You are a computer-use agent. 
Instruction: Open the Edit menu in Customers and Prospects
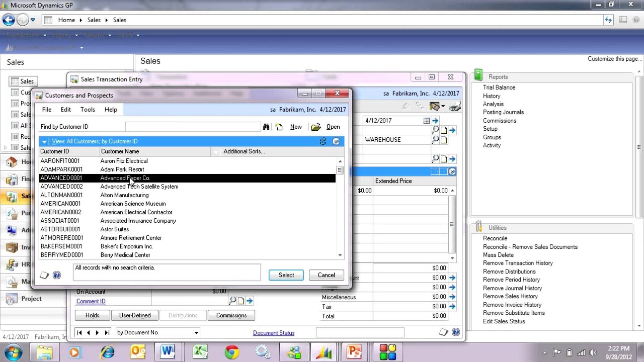coord(66,110)
